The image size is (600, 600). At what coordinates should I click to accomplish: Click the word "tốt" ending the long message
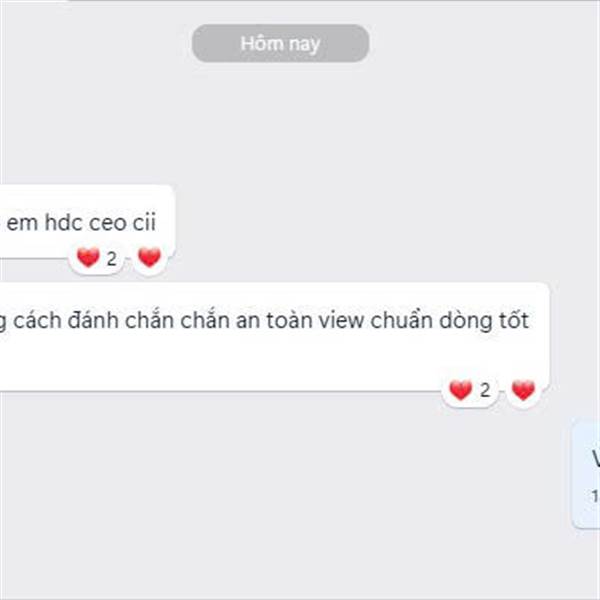click(514, 320)
